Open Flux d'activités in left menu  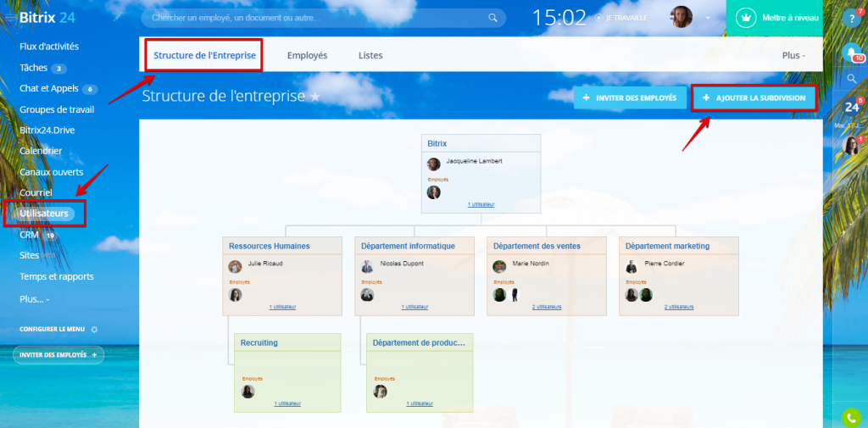(x=49, y=47)
